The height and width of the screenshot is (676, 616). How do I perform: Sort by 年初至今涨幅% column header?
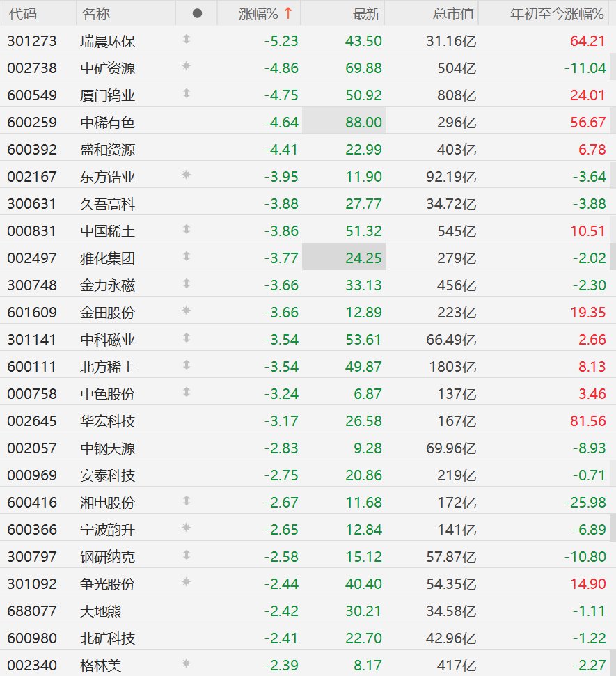[557, 14]
